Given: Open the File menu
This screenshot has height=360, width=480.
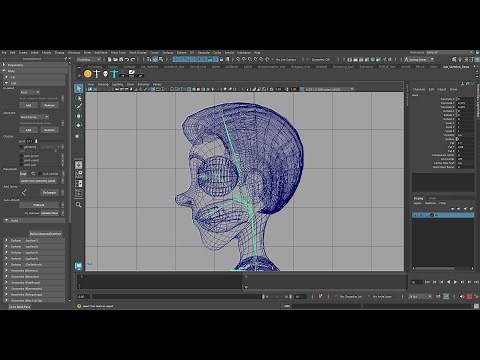Looking at the screenshot, I should tap(4, 53).
